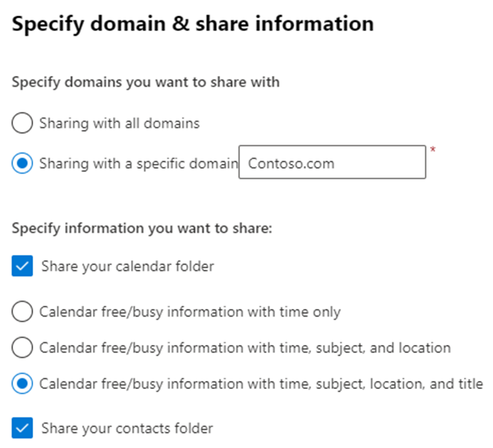Select time, subject, and location radio button

[22, 348]
